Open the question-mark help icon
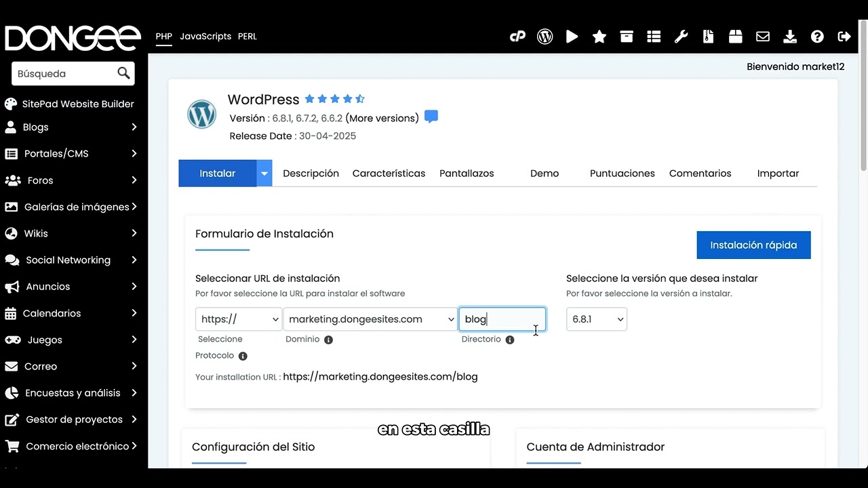The image size is (868, 488). [x=817, y=37]
